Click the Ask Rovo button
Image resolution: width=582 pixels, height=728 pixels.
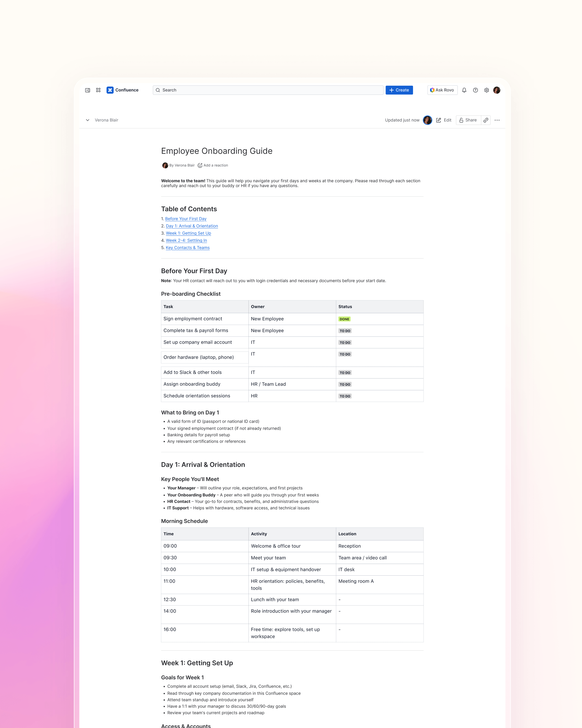(x=442, y=90)
